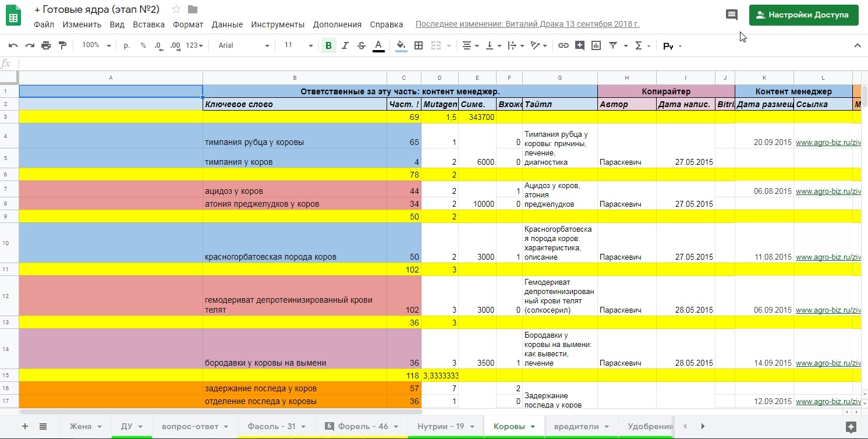Open the Справка menu
This screenshot has height=439, width=868.
tap(387, 24)
